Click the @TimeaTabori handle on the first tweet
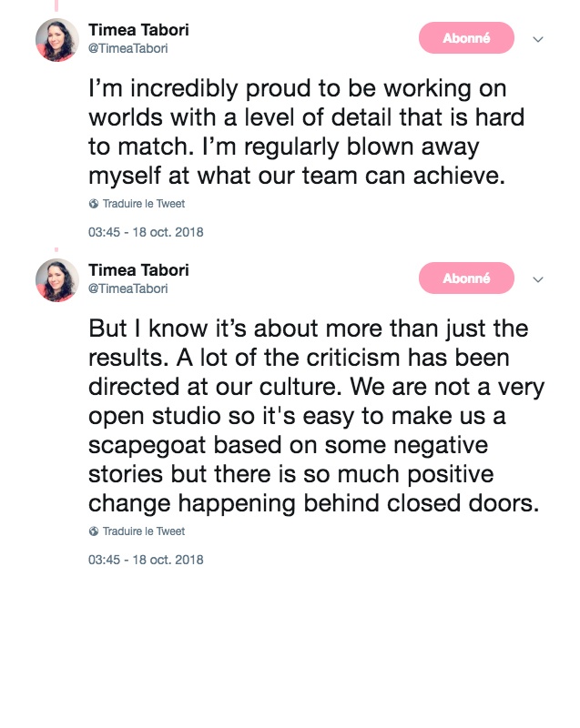 pos(128,48)
